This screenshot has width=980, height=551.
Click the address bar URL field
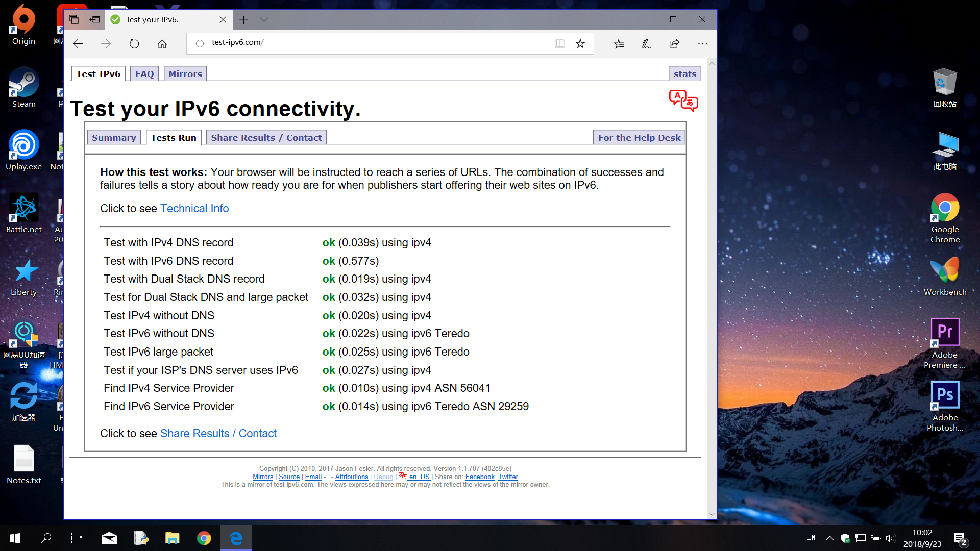(378, 43)
